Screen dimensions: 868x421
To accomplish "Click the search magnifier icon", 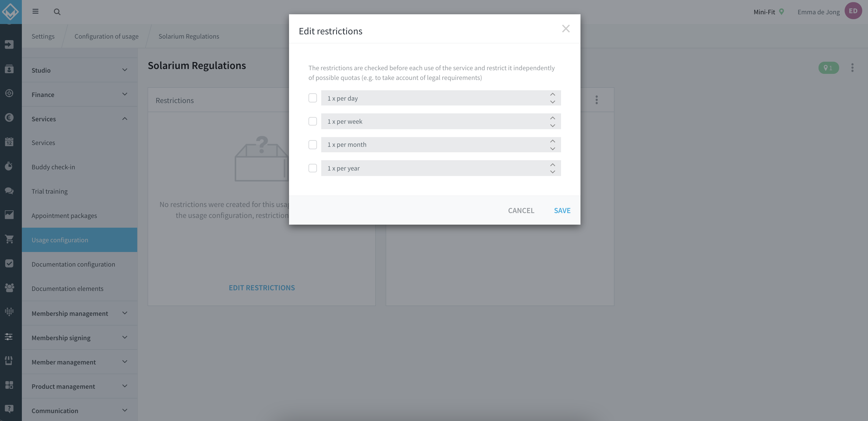I will (57, 12).
